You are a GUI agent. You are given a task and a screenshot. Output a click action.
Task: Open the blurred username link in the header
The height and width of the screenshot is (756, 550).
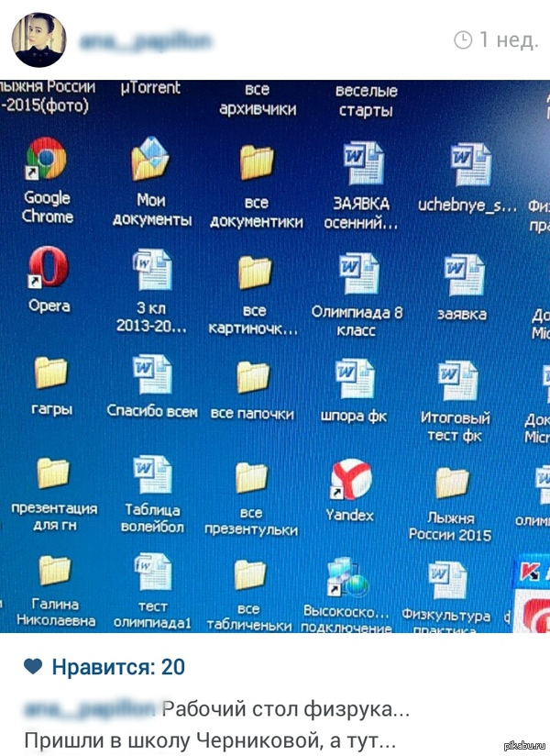point(147,40)
